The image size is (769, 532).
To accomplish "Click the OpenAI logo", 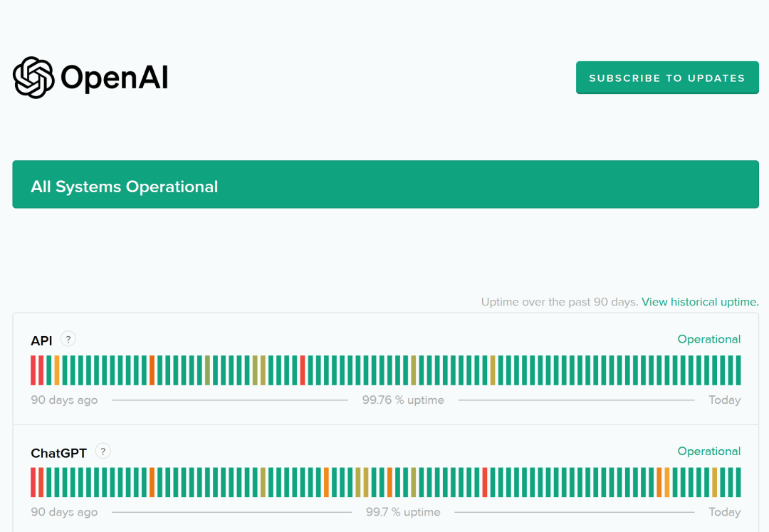I will (x=90, y=78).
